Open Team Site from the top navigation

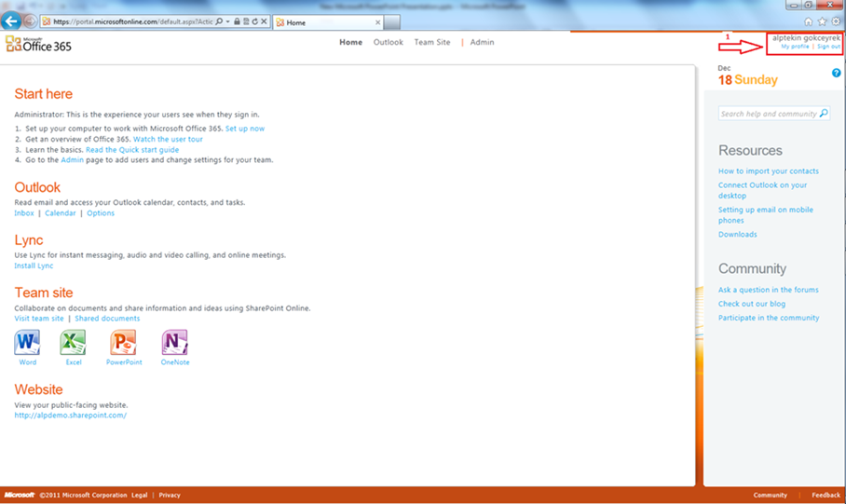432,42
